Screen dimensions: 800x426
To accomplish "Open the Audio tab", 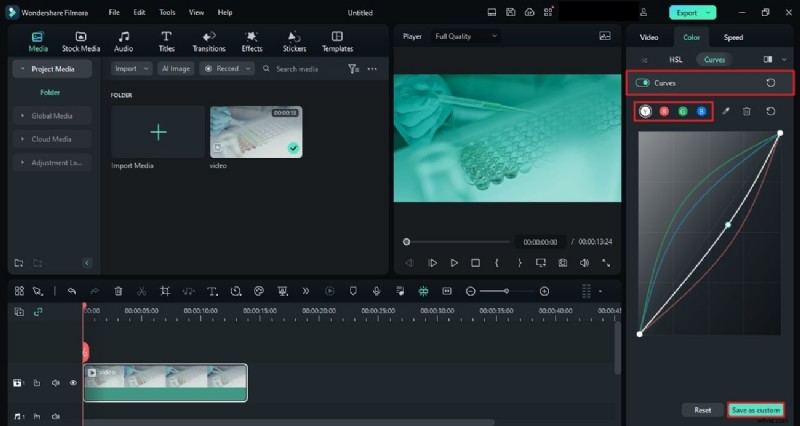I will click(123, 42).
